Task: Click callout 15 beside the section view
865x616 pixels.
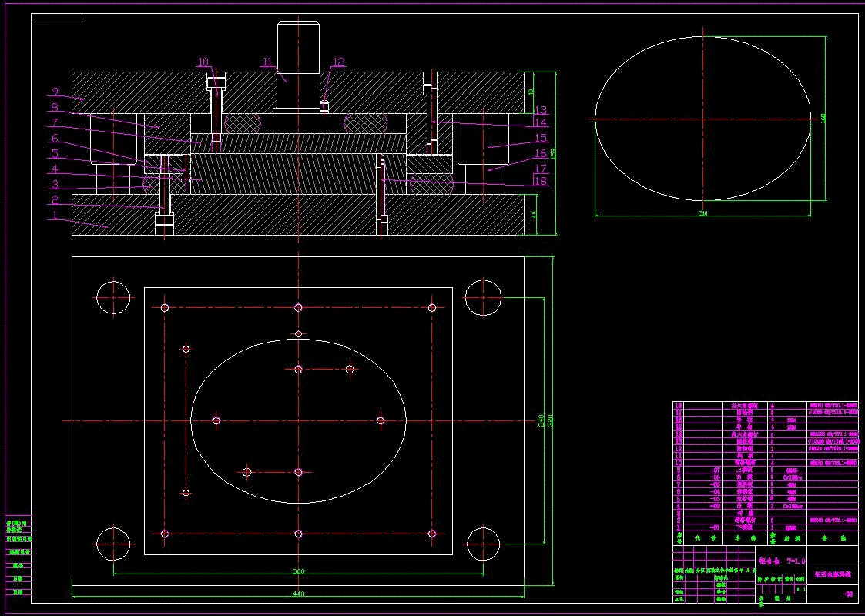Action: (540, 138)
